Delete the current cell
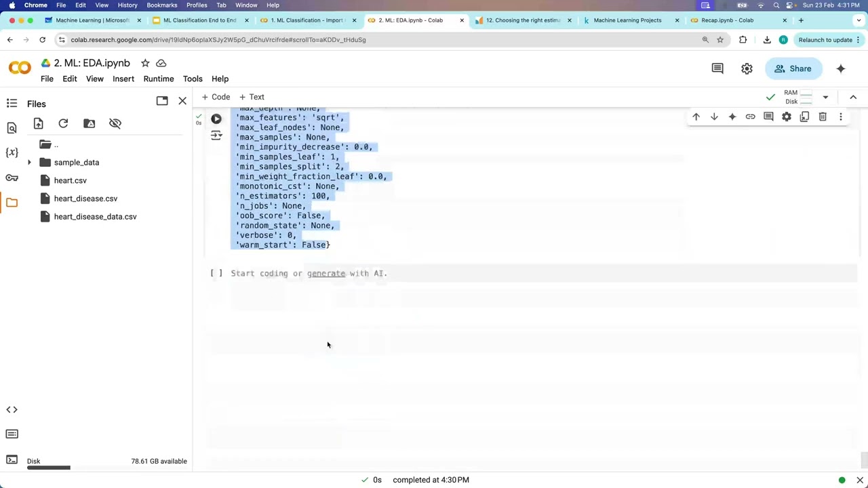868x488 pixels. [x=823, y=117]
